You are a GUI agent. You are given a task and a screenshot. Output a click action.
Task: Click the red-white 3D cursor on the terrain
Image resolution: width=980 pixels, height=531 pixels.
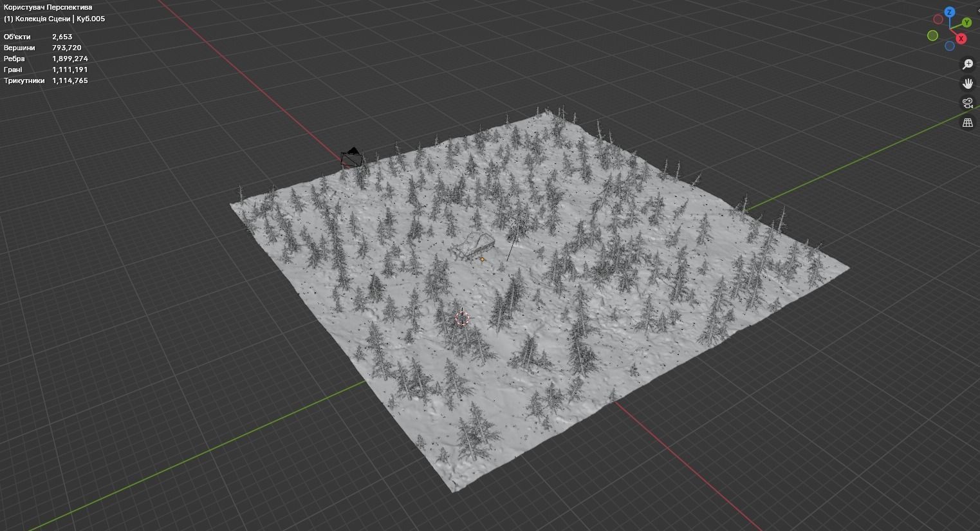tap(463, 318)
